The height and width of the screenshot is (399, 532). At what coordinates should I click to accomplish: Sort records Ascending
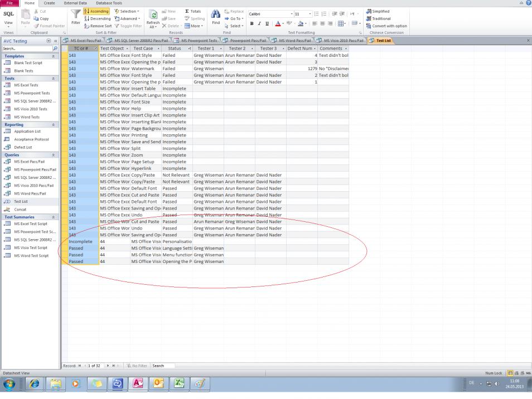pos(96,11)
